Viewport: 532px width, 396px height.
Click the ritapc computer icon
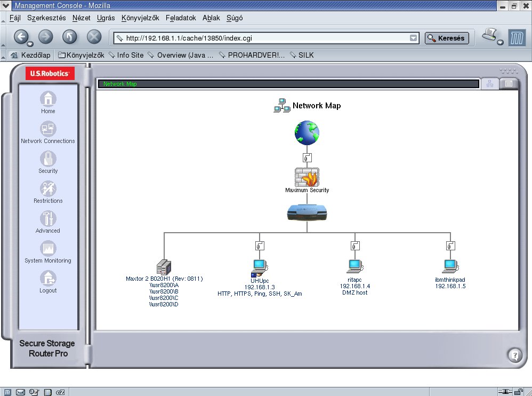point(355,266)
